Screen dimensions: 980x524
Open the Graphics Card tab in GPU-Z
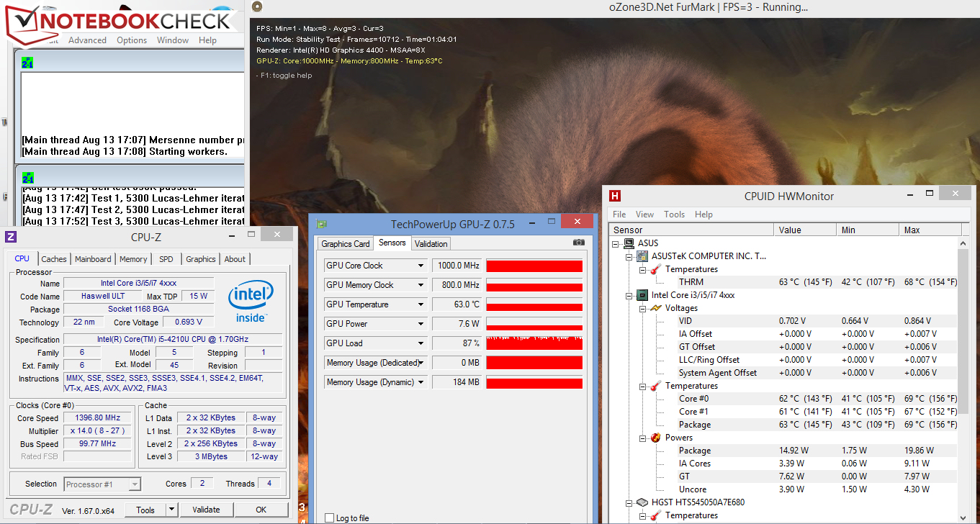pos(346,244)
